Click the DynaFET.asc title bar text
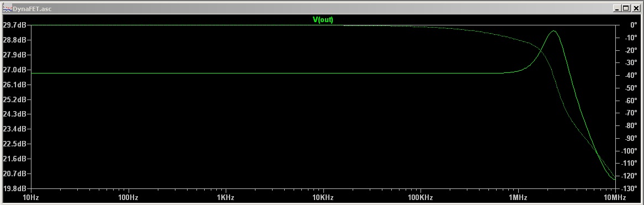The image size is (644, 205). (x=32, y=9)
